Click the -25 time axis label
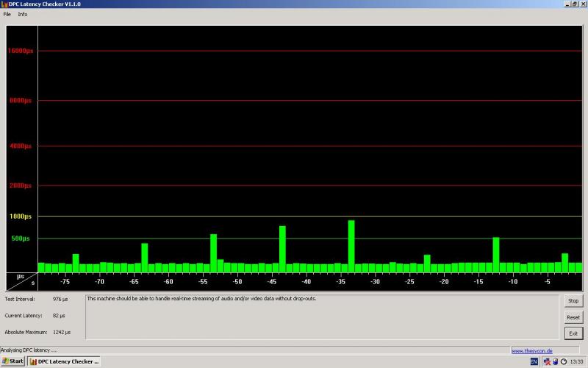Viewport: 588px width, 368px height. pyautogui.click(x=410, y=282)
